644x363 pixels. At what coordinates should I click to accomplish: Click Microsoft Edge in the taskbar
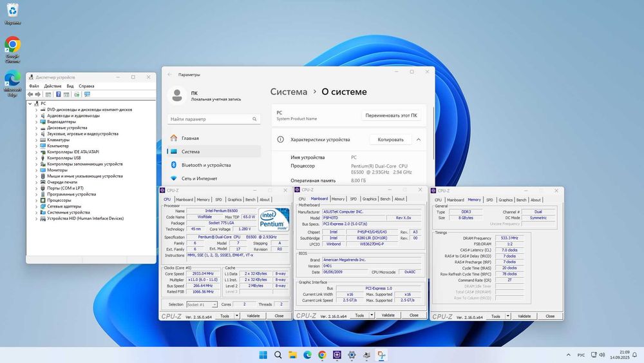[x=308, y=355]
